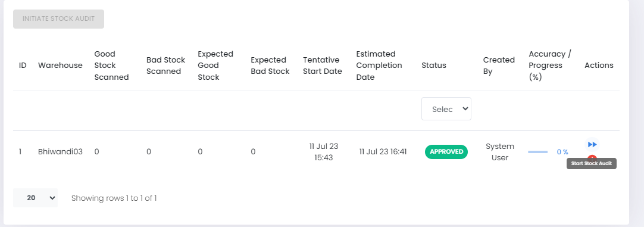Click the green APPROVED status badge

(x=446, y=152)
